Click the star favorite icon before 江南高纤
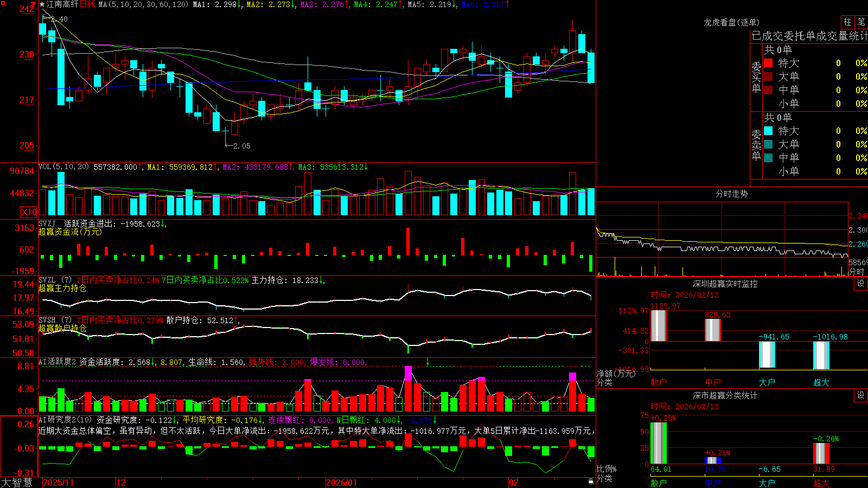Viewport: 868px width, 488px height. point(42,4)
